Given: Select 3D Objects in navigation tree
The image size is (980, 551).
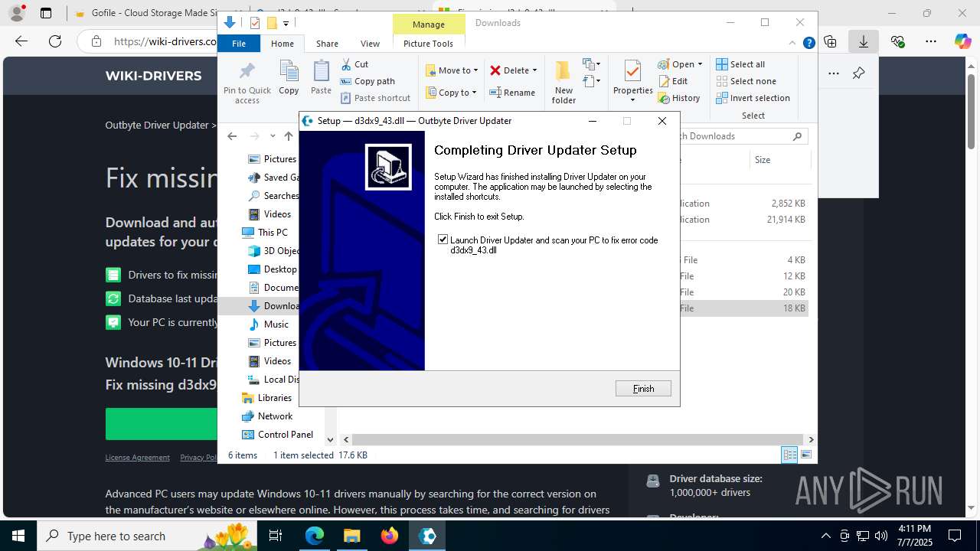Looking at the screenshot, I should coord(274,251).
